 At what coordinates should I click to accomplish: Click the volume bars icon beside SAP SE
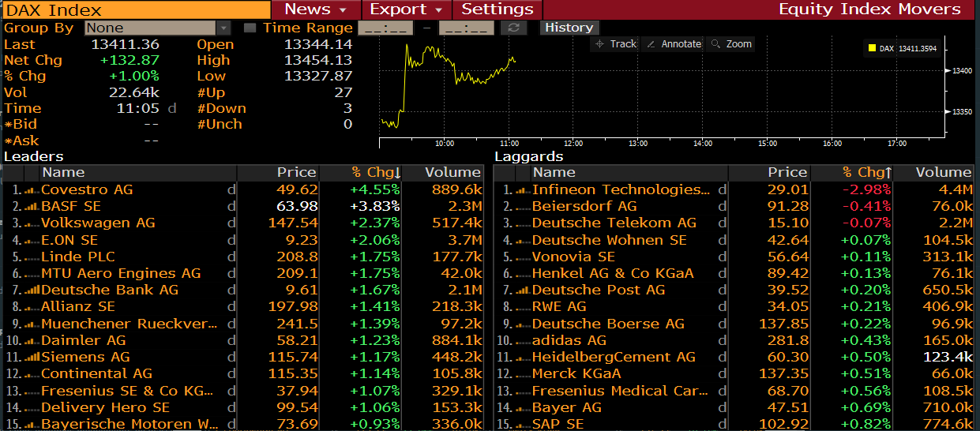click(523, 425)
